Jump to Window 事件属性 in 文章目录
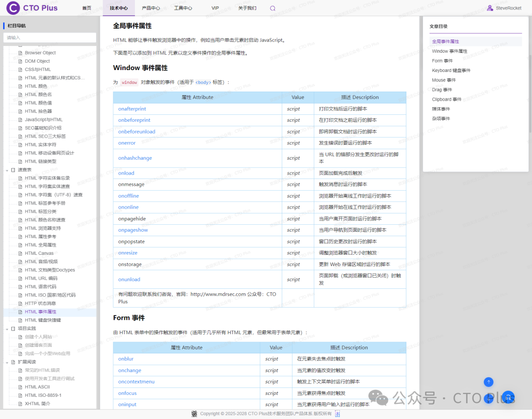Viewport: 532px width, 419px height. (450, 51)
